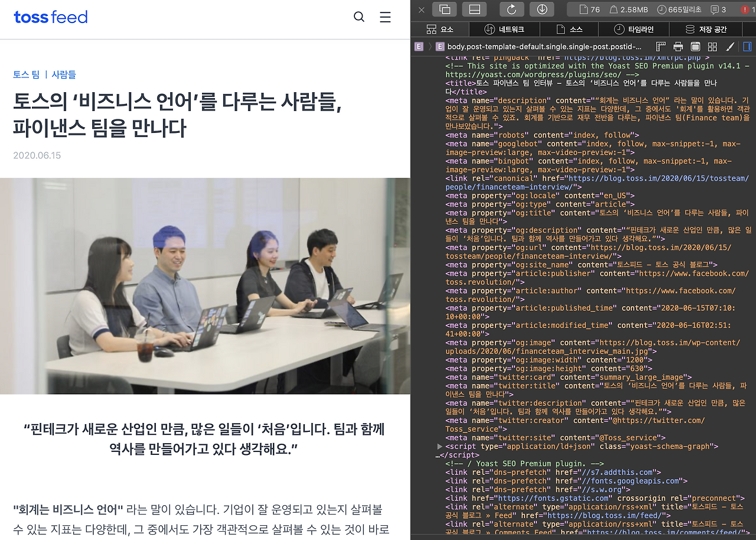Activate paint flashing paintbrush icon
This screenshot has height=540, width=756.
pyautogui.click(x=728, y=46)
